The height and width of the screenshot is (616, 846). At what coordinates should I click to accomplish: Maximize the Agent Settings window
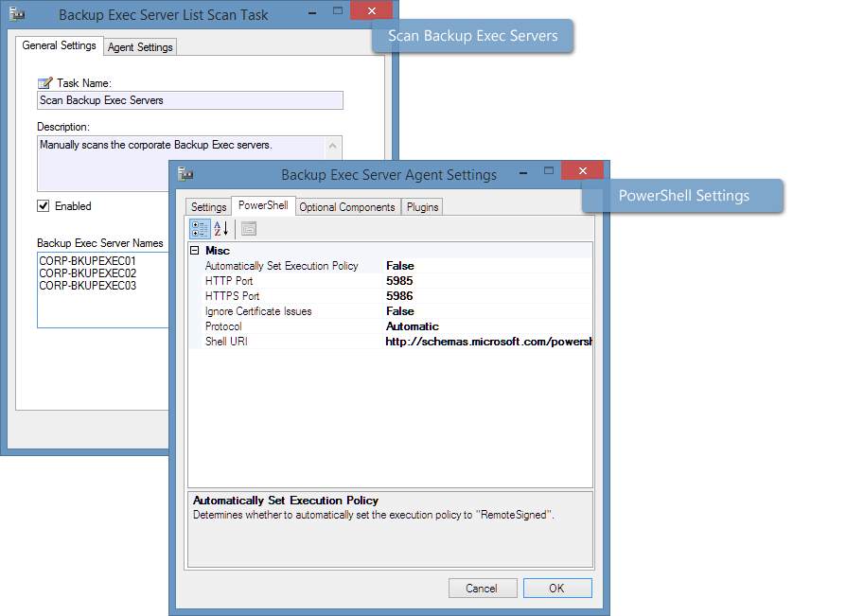548,170
